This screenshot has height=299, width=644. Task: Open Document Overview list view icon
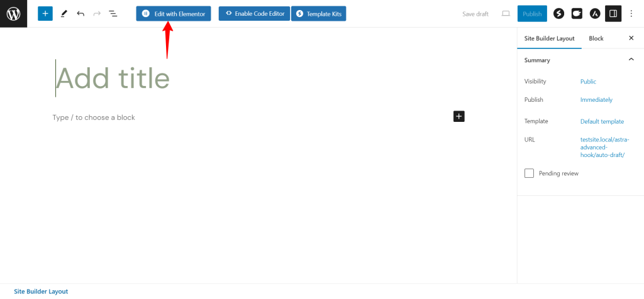tap(113, 14)
